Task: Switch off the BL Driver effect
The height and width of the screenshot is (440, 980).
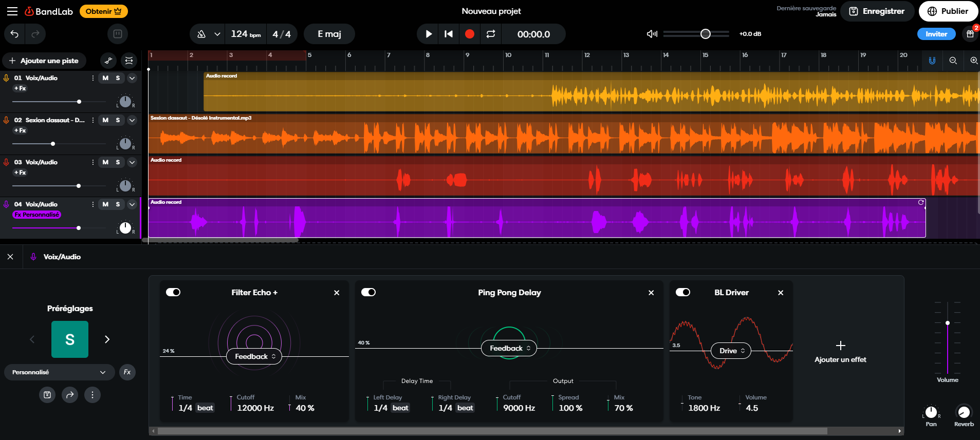Action: (683, 292)
